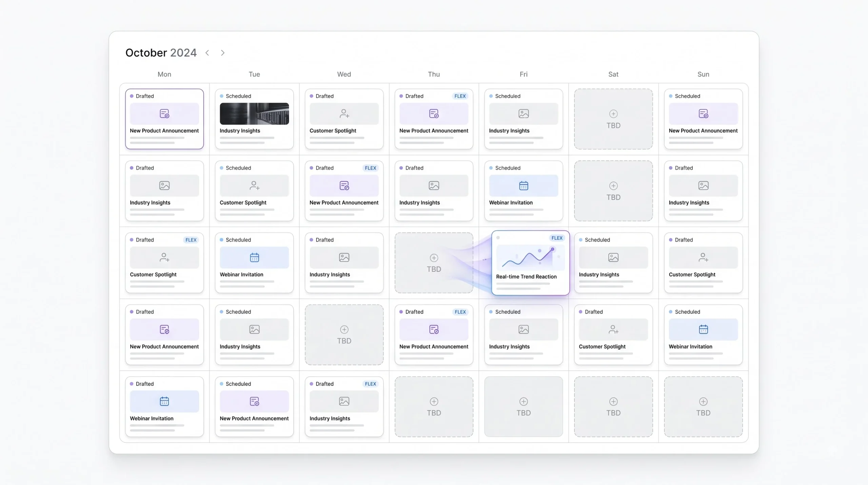Click Monday's Webinar Invitation calendar icon
The image size is (868, 485).
tap(164, 401)
